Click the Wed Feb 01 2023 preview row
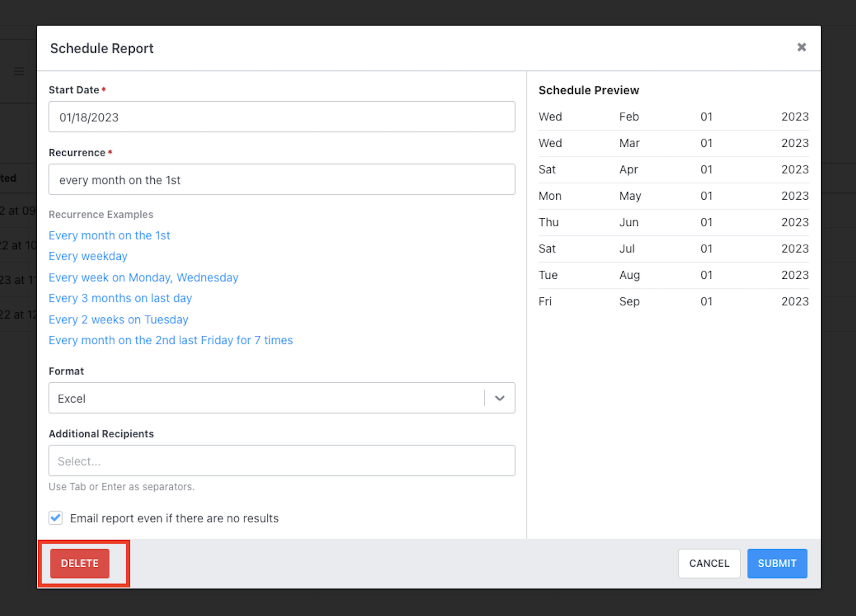Screen dimensions: 856x616 tap(673, 117)
